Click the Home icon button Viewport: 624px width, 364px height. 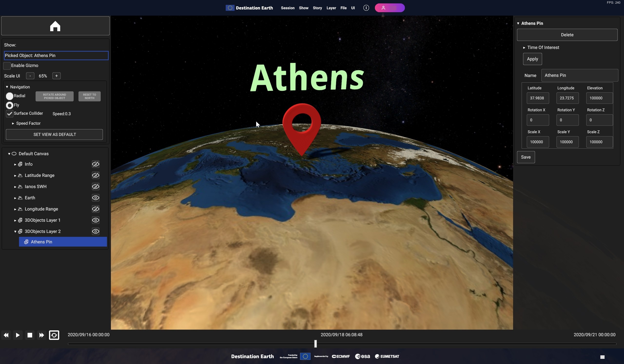click(55, 26)
